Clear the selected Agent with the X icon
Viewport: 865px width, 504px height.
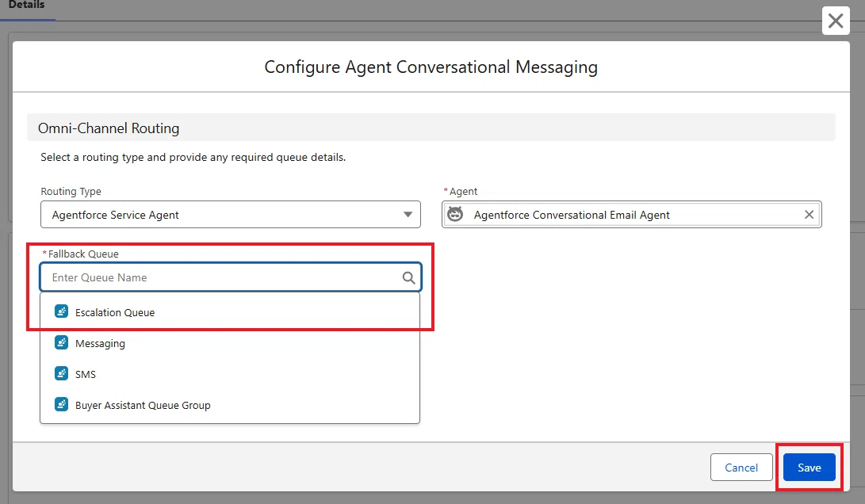pos(809,215)
